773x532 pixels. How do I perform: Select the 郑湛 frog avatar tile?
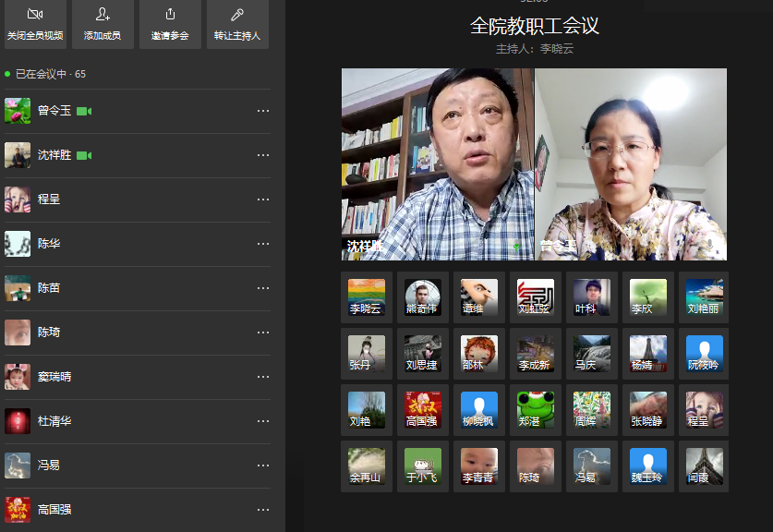click(x=536, y=410)
